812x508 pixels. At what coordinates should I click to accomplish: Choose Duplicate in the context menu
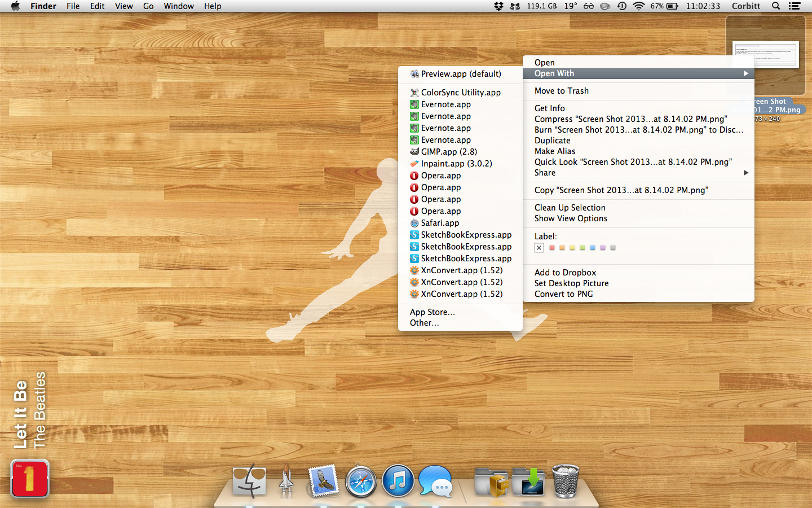point(638,141)
